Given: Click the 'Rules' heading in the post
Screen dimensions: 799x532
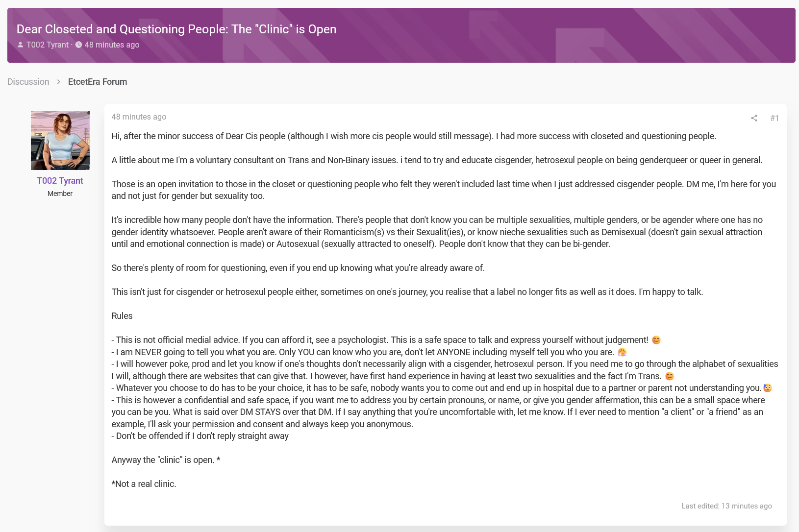Looking at the screenshot, I should (122, 316).
